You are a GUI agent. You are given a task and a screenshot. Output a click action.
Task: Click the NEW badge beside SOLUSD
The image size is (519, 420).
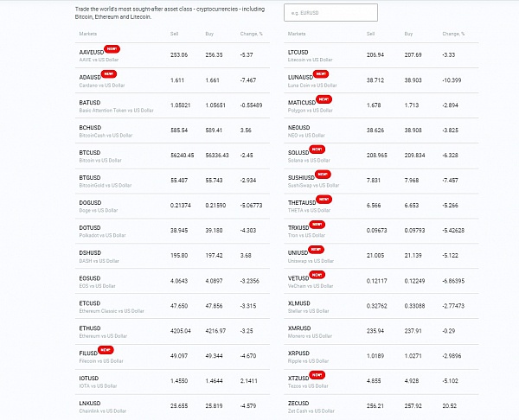[x=317, y=150]
